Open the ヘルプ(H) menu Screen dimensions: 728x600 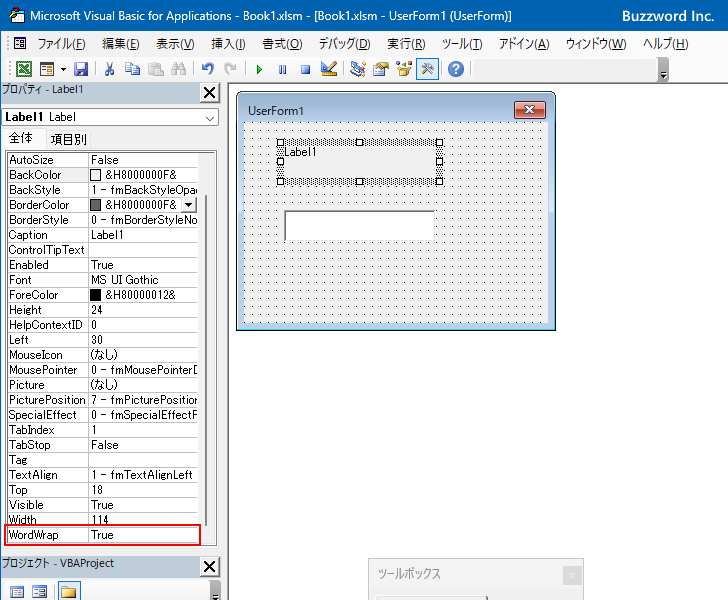(x=665, y=44)
